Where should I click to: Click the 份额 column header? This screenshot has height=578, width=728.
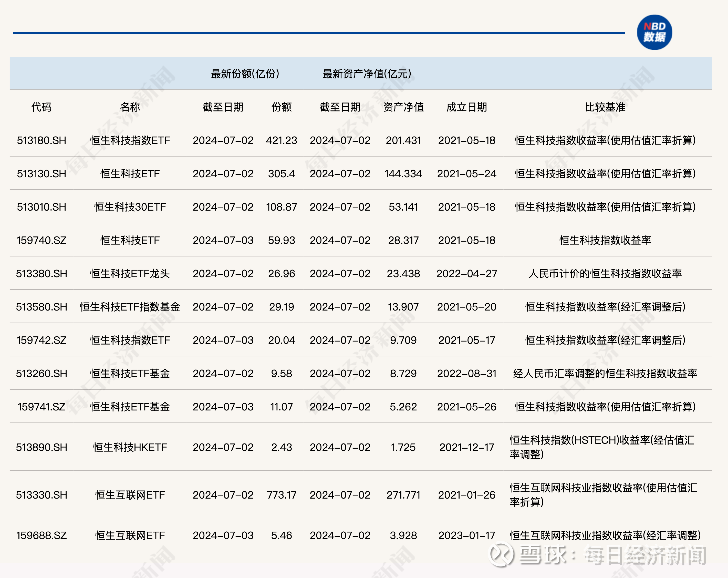(282, 107)
